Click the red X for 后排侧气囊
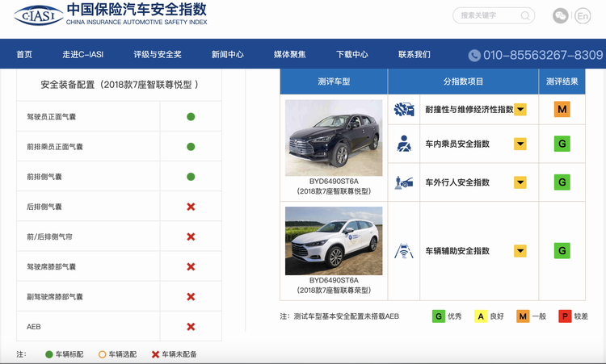 pyautogui.click(x=191, y=207)
